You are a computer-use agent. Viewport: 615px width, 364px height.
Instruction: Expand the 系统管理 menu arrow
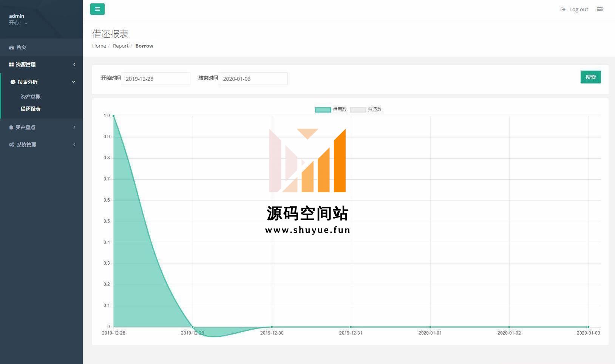[x=74, y=145]
